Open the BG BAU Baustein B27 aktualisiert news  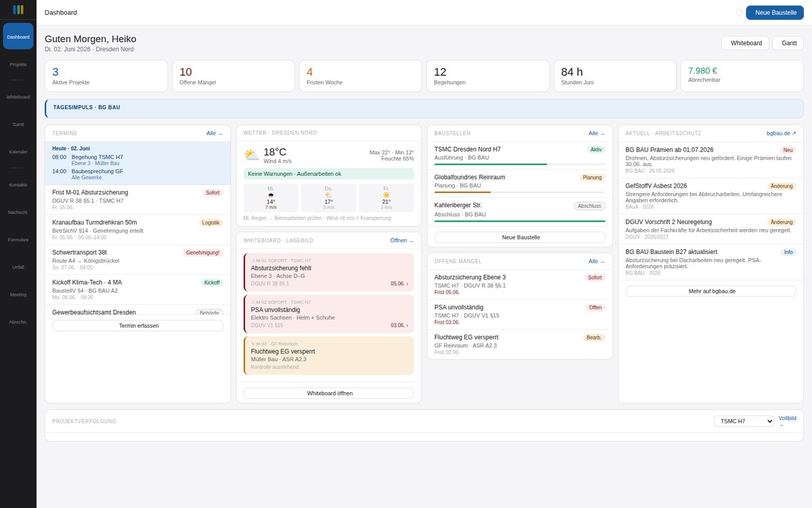(x=711, y=263)
